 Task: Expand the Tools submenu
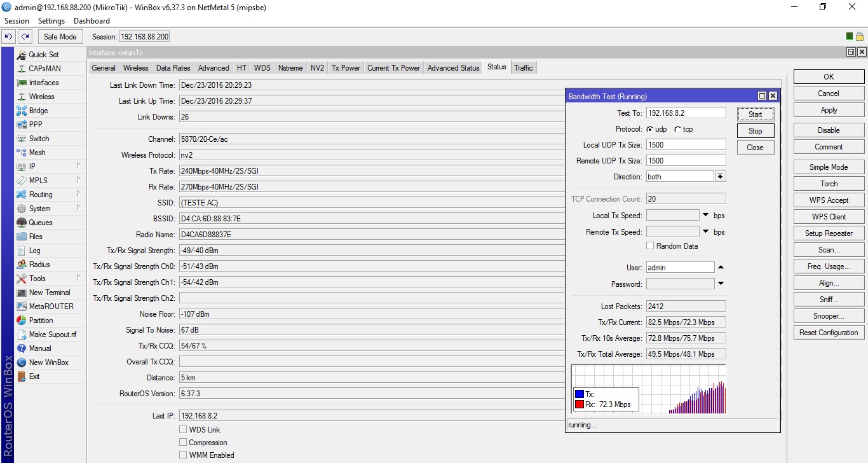point(79,278)
